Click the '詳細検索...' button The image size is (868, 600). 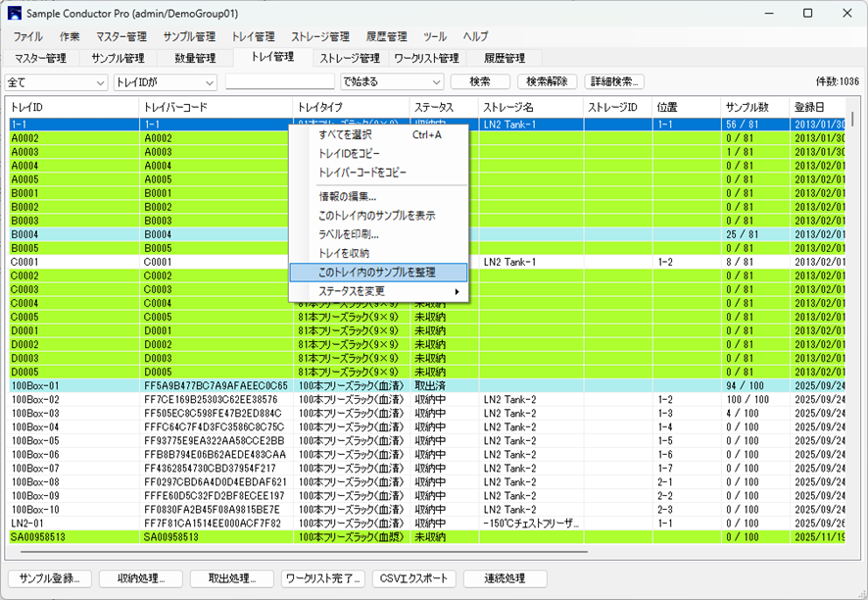tap(613, 82)
